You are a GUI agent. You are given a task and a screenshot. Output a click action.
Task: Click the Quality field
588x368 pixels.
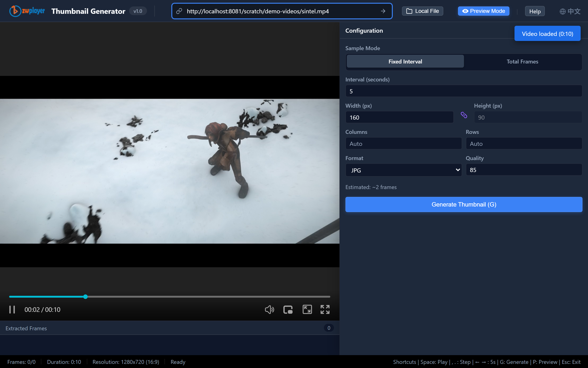pyautogui.click(x=524, y=170)
